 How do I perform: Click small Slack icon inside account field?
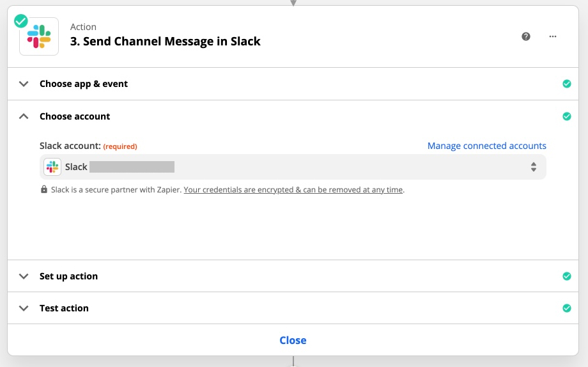click(52, 167)
